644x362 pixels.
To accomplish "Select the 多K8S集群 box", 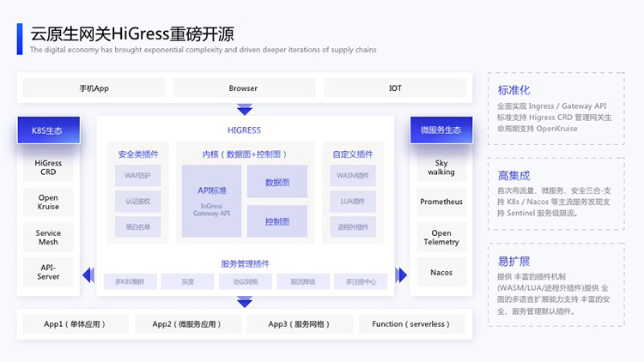I will click(131, 281).
